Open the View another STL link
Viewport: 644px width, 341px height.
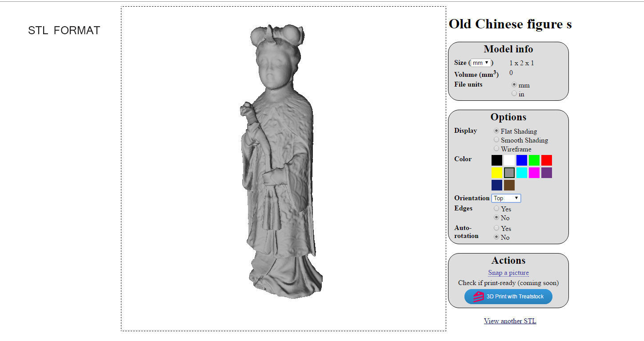(x=510, y=321)
